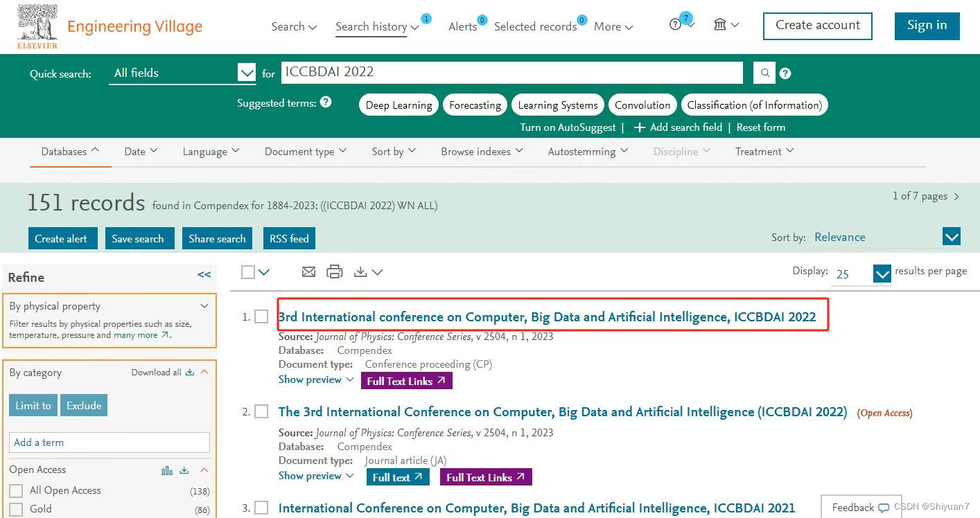Screen dimensions: 980x518
Task: Click Create account button
Action: click(x=818, y=26)
